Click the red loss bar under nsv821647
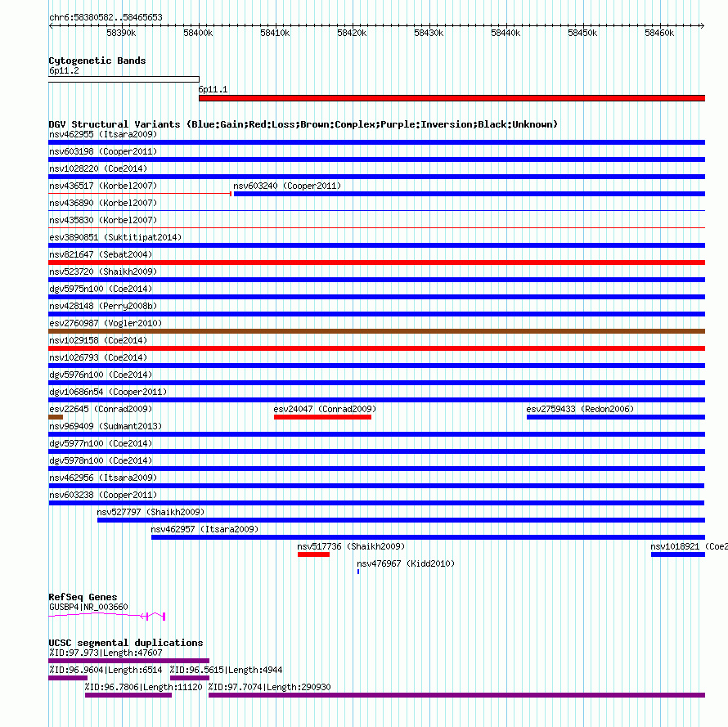The image size is (728, 727). point(376,263)
